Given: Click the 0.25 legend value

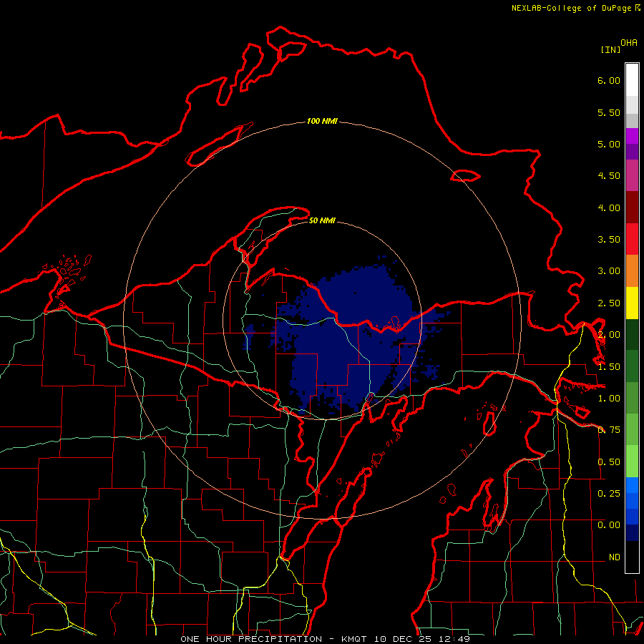Looking at the screenshot, I should [609, 493].
